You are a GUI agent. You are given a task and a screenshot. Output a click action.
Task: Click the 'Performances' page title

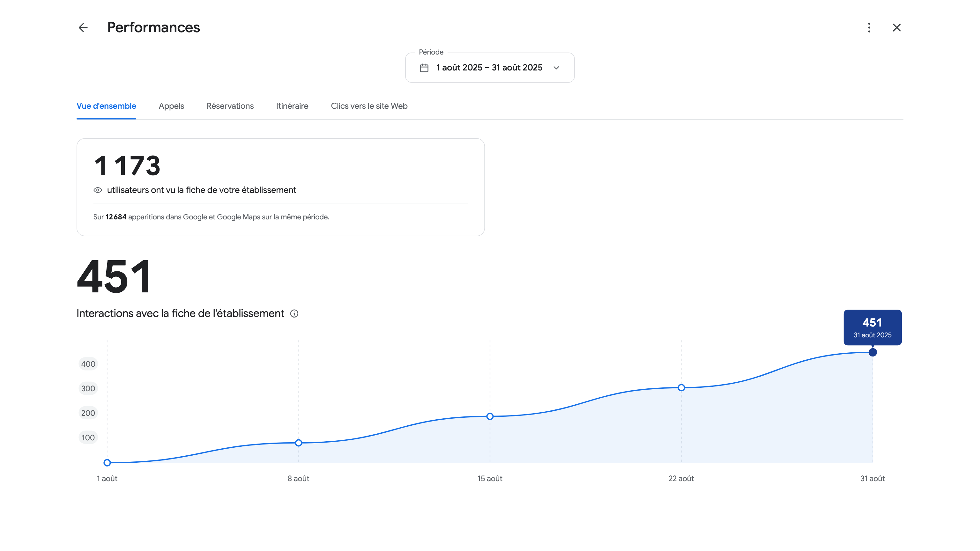(153, 27)
